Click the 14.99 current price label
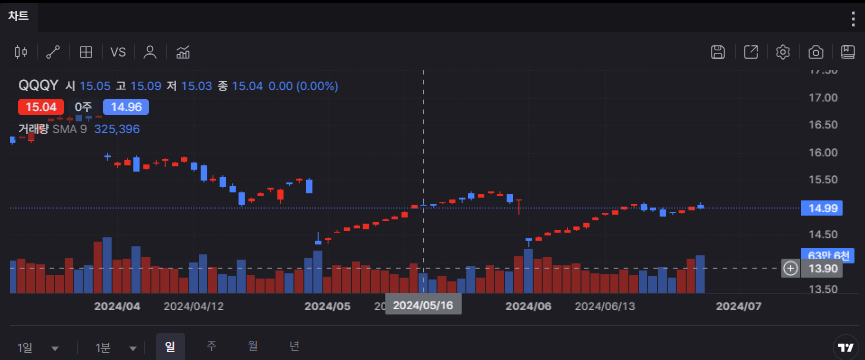Image resolution: width=865 pixels, height=360 pixels. click(x=821, y=208)
